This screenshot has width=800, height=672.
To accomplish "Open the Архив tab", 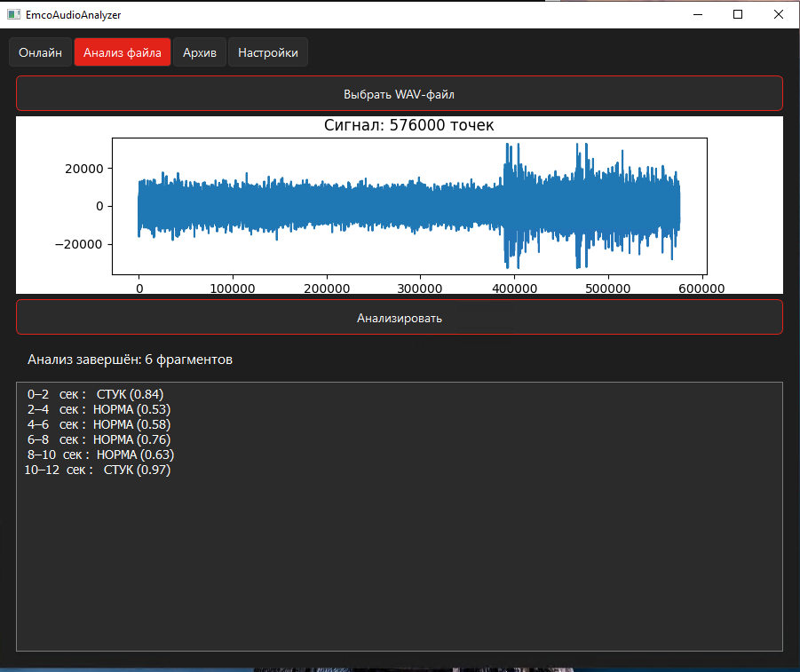I will point(200,52).
